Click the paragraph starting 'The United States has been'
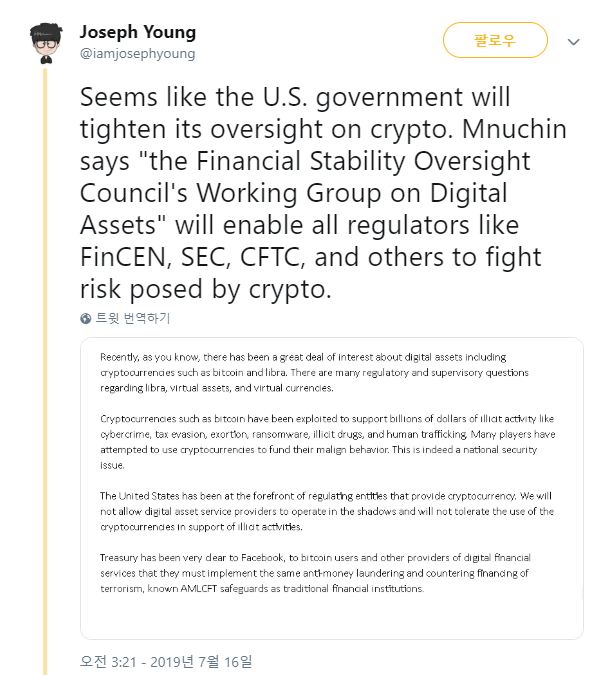 click(x=327, y=511)
